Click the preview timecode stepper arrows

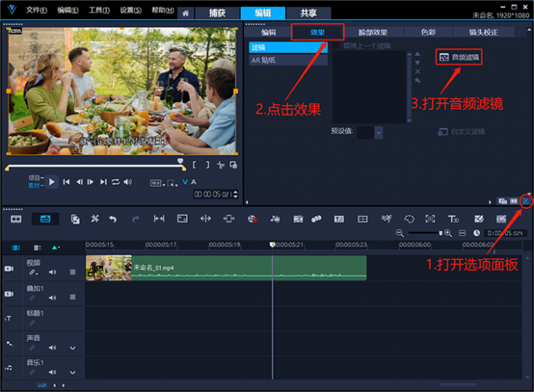[236, 194]
